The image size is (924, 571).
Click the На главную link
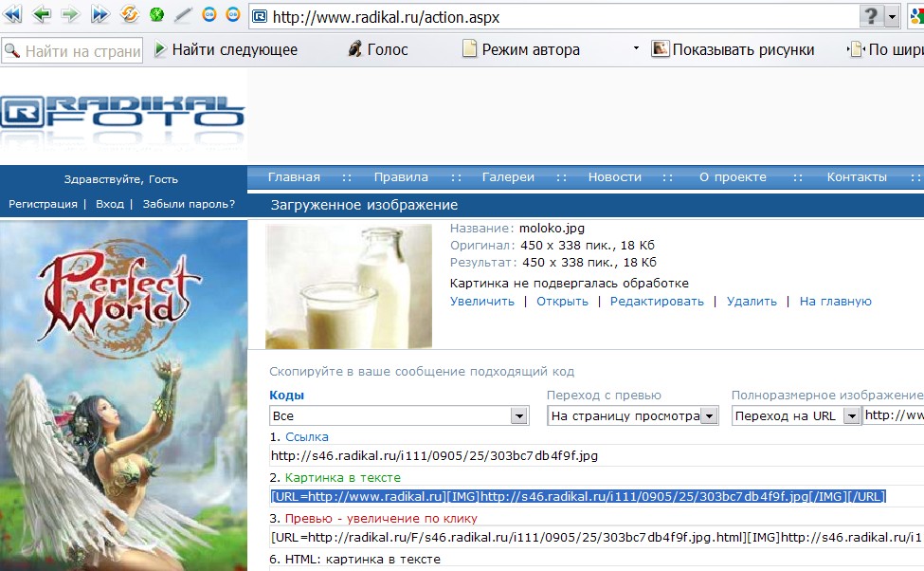point(836,302)
